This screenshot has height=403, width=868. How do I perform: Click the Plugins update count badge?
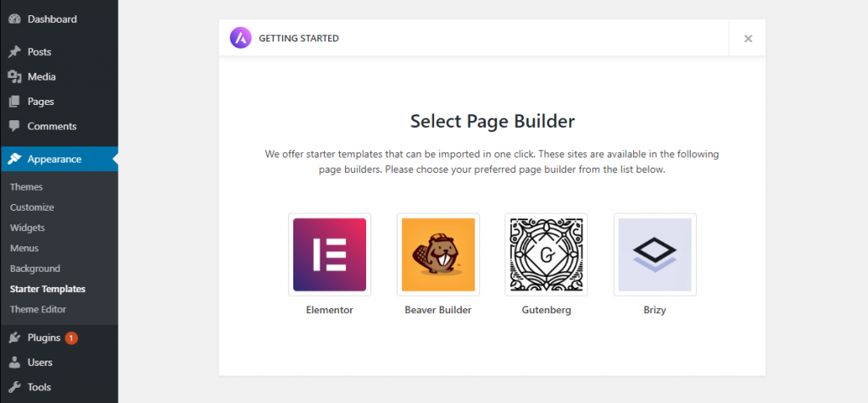click(x=71, y=338)
